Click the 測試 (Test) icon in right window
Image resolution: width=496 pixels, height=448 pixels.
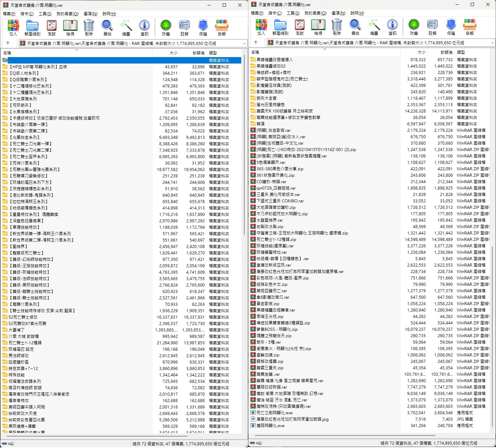pos(300,27)
